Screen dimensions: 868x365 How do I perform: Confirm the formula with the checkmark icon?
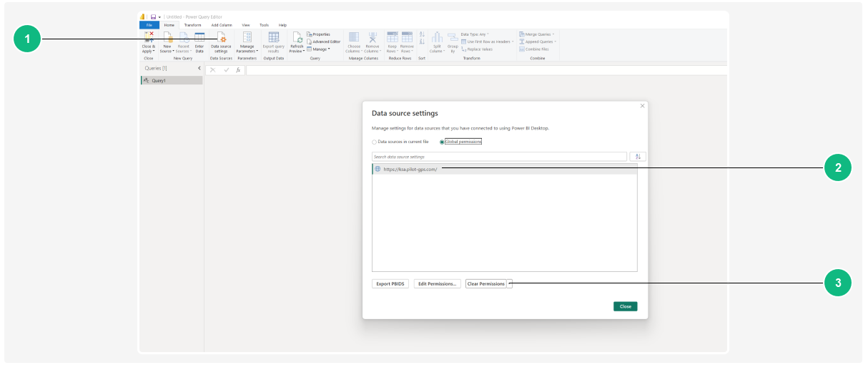226,70
